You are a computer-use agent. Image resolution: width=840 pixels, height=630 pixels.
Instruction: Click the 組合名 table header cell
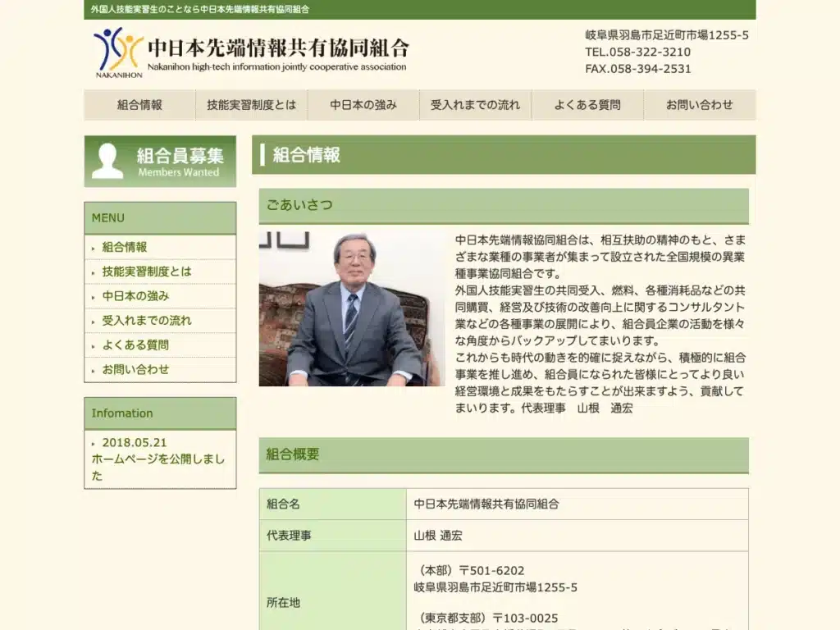point(333,504)
